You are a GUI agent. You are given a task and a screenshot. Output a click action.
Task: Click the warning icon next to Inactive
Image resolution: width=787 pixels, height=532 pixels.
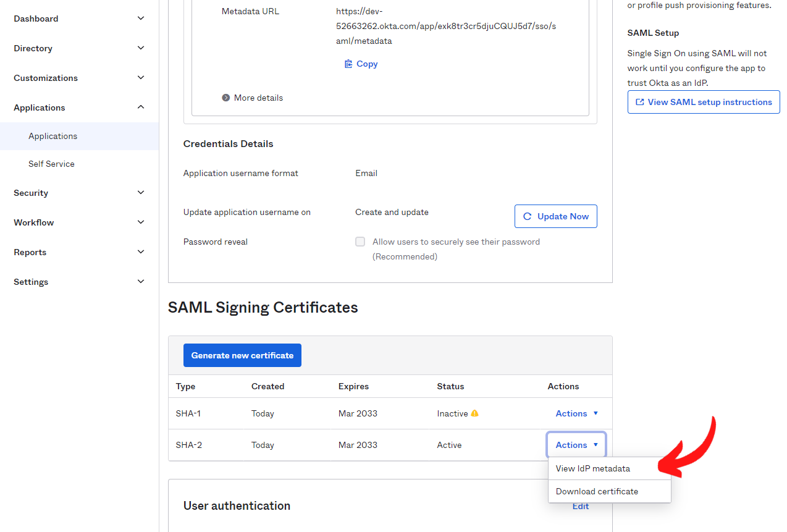474,413
